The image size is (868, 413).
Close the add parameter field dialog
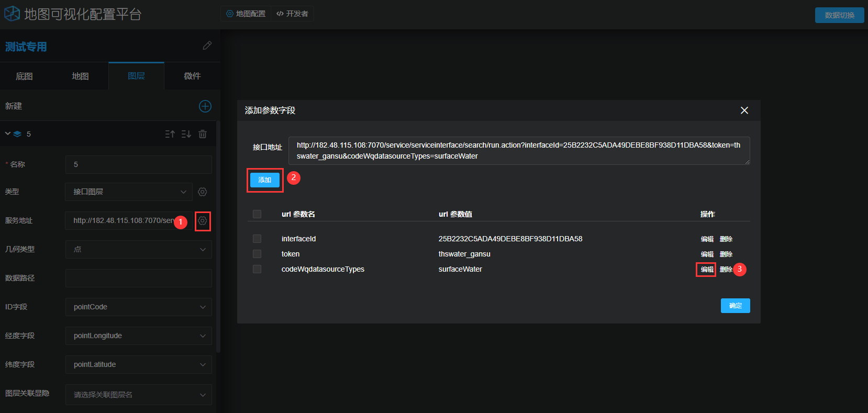[744, 110]
